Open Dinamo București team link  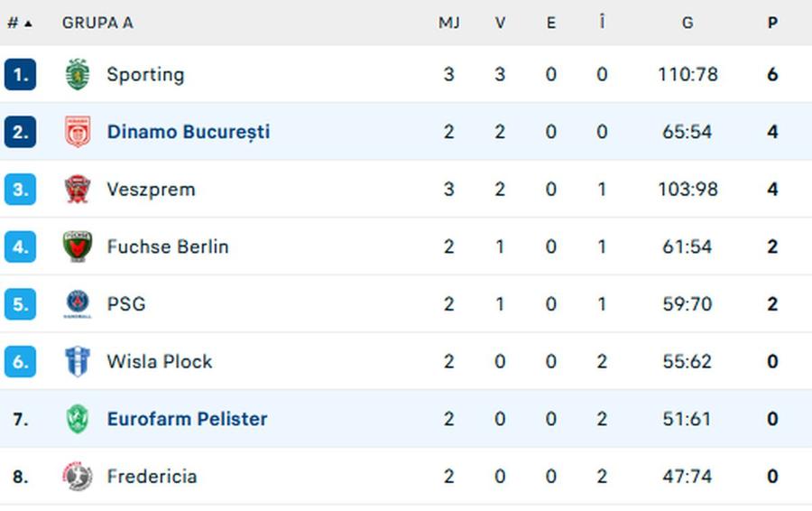[189, 132]
